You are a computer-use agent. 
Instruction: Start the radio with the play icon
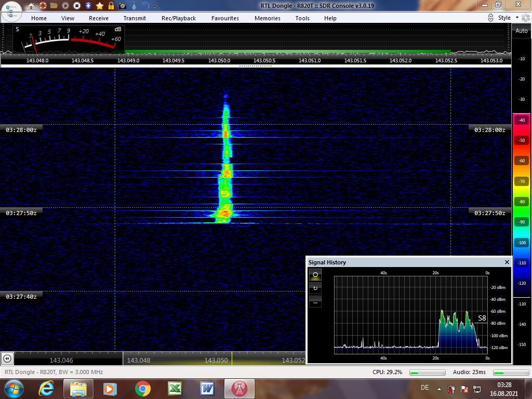pyautogui.click(x=65, y=6)
